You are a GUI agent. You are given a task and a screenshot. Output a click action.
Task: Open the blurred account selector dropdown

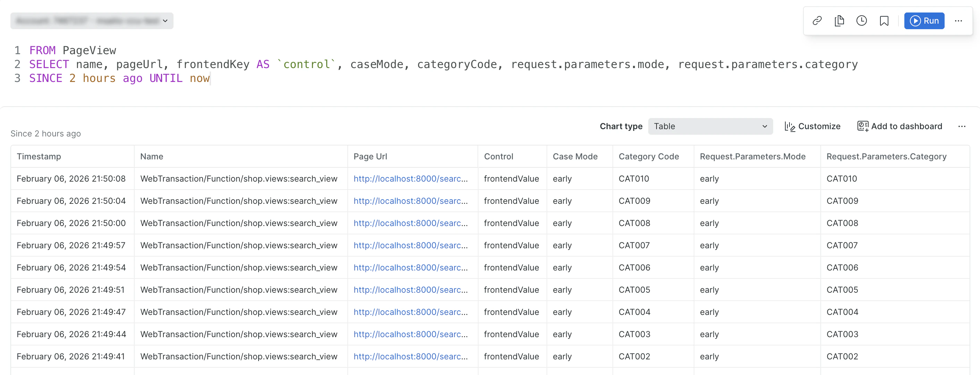(92, 20)
